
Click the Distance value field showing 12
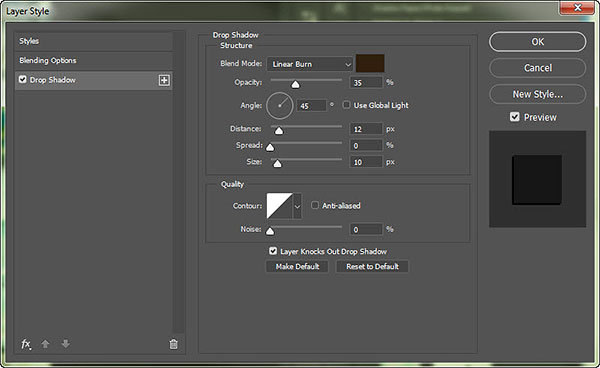(x=366, y=129)
